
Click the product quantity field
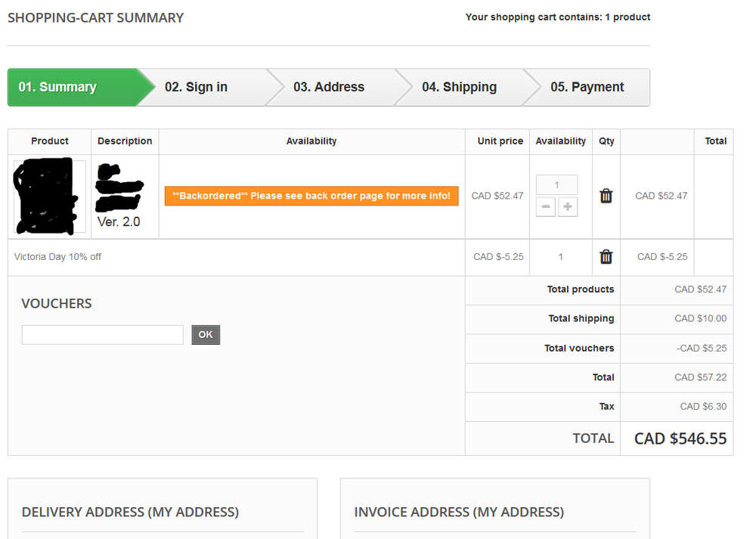(x=556, y=185)
